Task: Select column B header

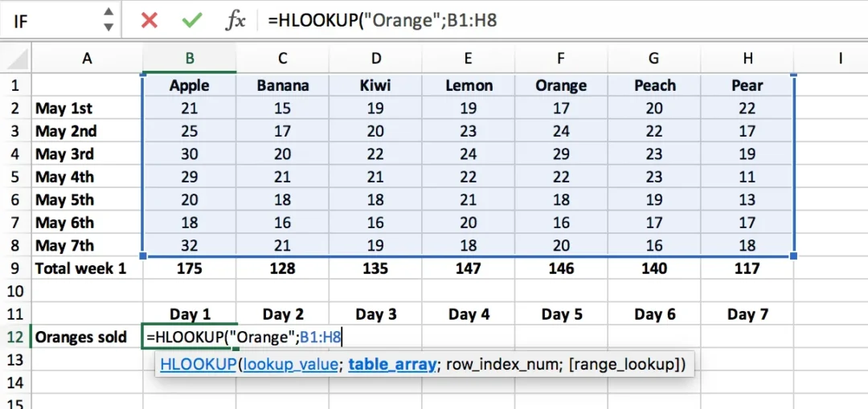Action: click(x=190, y=58)
